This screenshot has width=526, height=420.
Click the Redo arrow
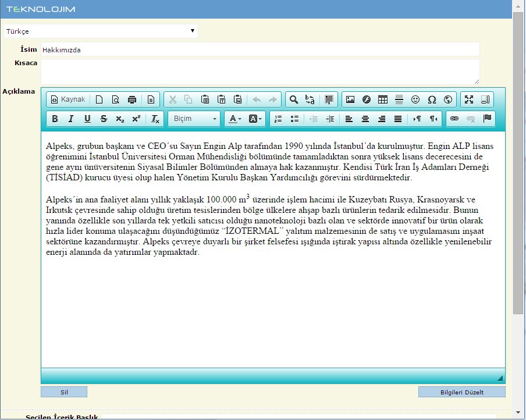click(x=273, y=99)
